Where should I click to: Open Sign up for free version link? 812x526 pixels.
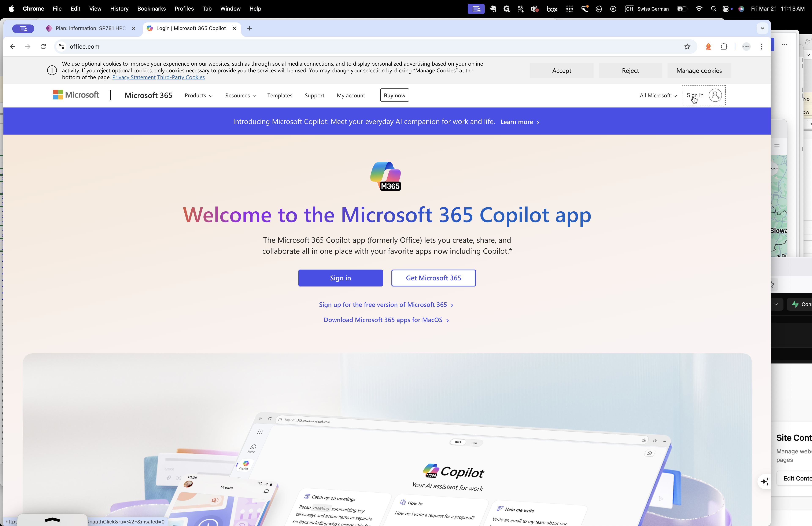386,304
